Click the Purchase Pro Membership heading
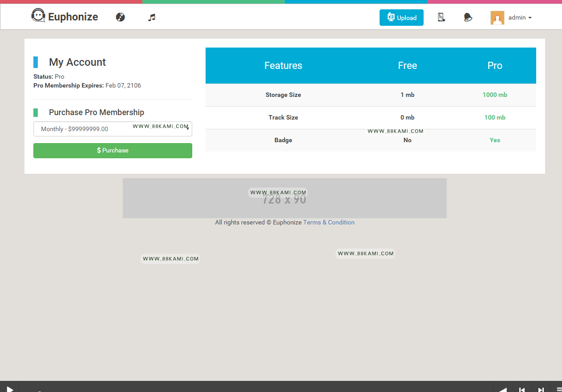This screenshot has height=392, width=562. pos(97,112)
